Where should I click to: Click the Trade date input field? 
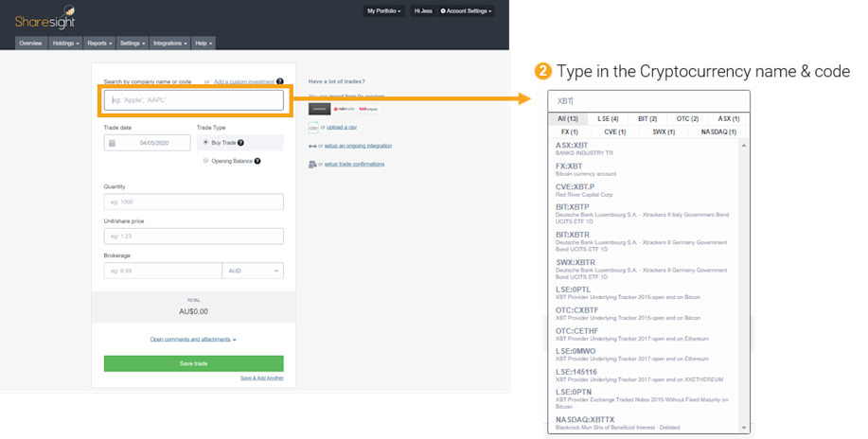click(x=148, y=143)
